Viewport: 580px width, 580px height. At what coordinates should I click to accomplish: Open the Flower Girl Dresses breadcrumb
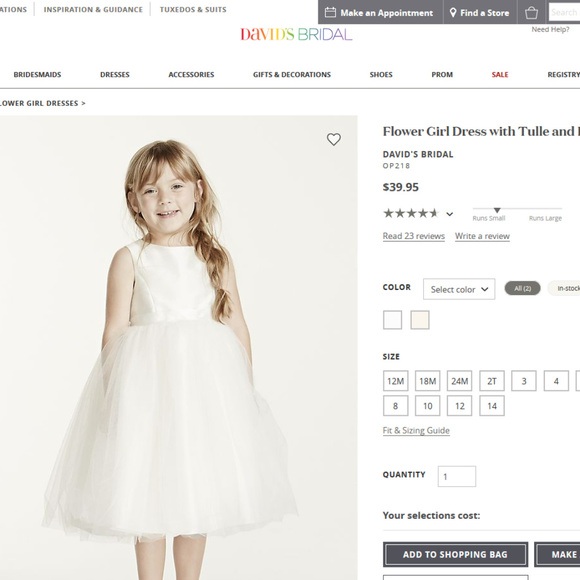pos(40,103)
